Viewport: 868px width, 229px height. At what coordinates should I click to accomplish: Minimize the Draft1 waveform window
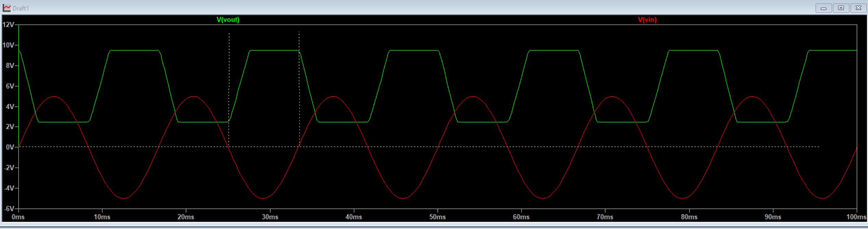pos(823,8)
